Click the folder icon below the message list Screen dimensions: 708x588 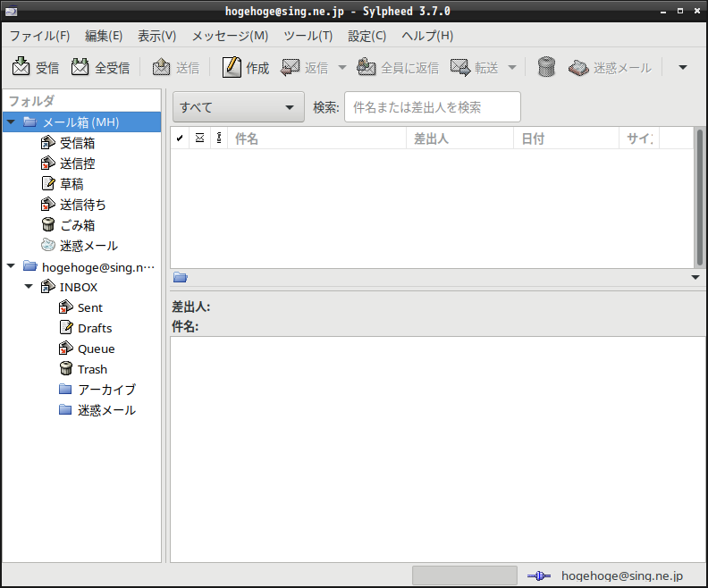pos(181,278)
